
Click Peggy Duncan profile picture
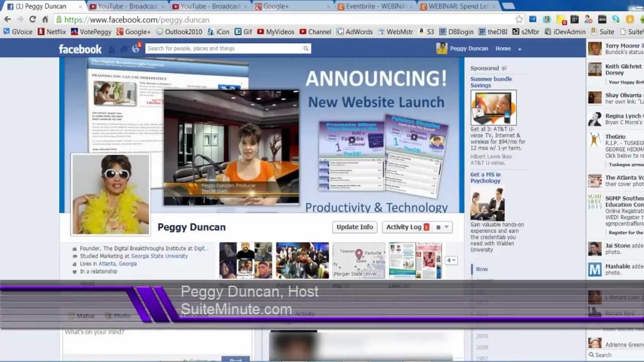(111, 195)
